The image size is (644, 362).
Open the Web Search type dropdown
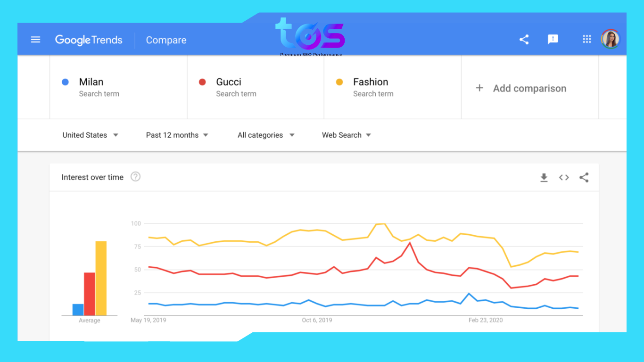click(346, 135)
